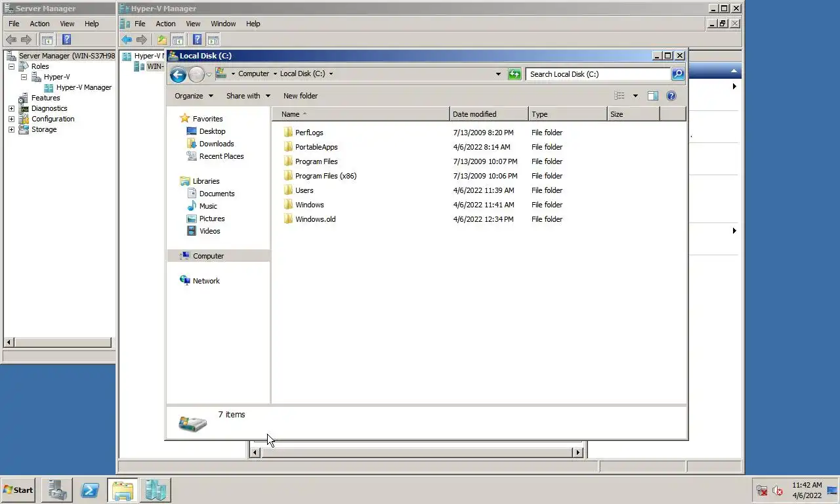This screenshot has width=840, height=504.
Task: Click the Windows Explorer taskbar icon
Action: coord(122,490)
